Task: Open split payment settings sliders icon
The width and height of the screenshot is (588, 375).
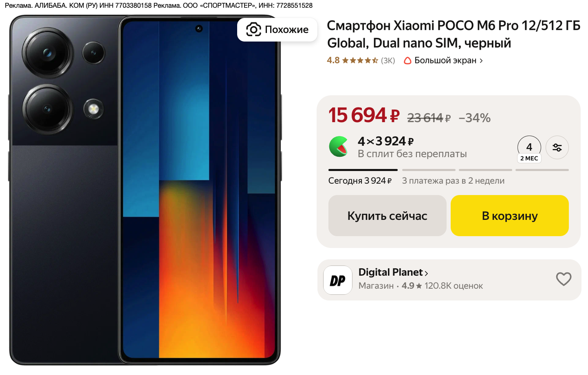Action: point(557,147)
